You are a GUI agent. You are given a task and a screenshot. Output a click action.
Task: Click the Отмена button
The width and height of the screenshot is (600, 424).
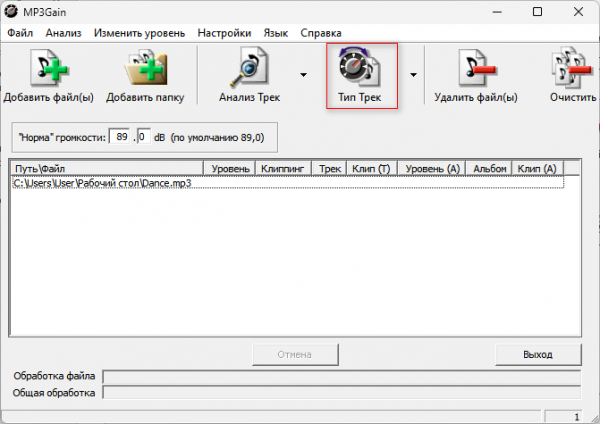(295, 355)
